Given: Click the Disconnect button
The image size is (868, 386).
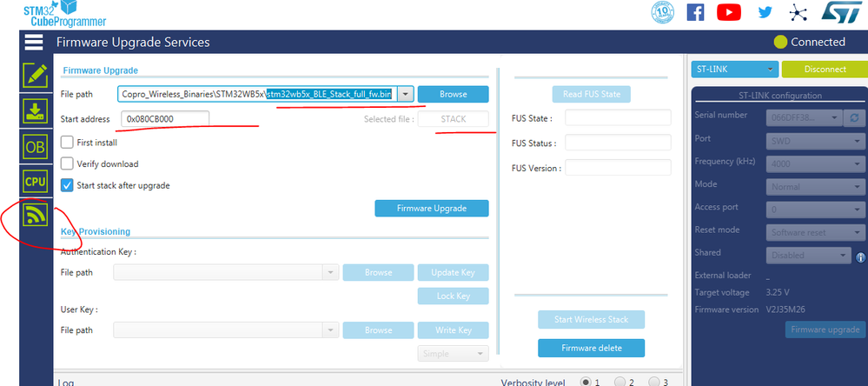Looking at the screenshot, I should coord(825,70).
